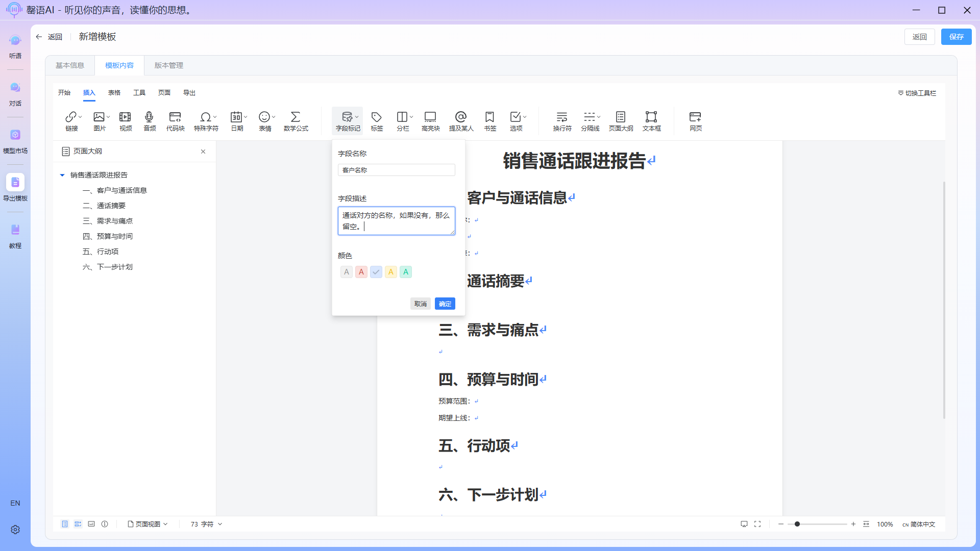Screen dimensions: 980x551
Task: Focus the 字段描述 text area
Action: pos(397,221)
